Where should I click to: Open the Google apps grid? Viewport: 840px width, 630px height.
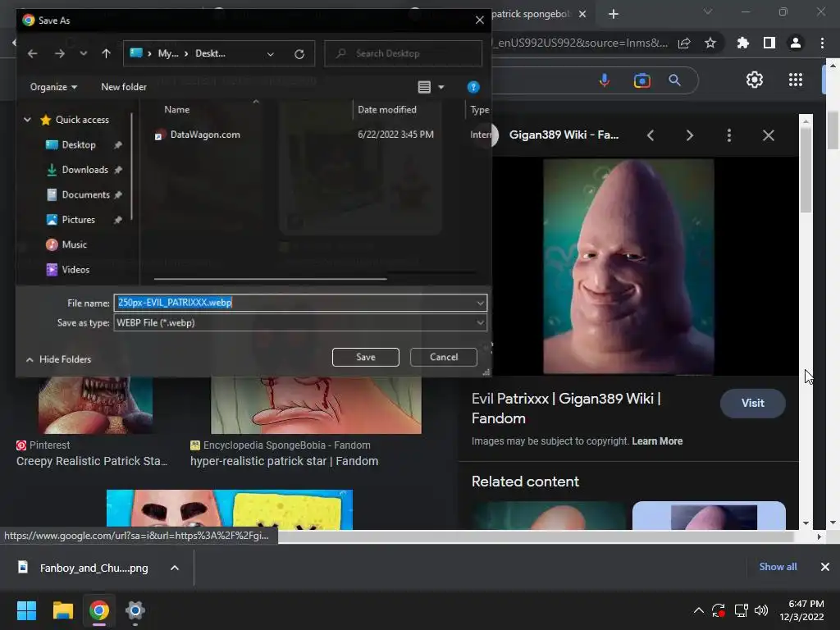click(x=796, y=80)
